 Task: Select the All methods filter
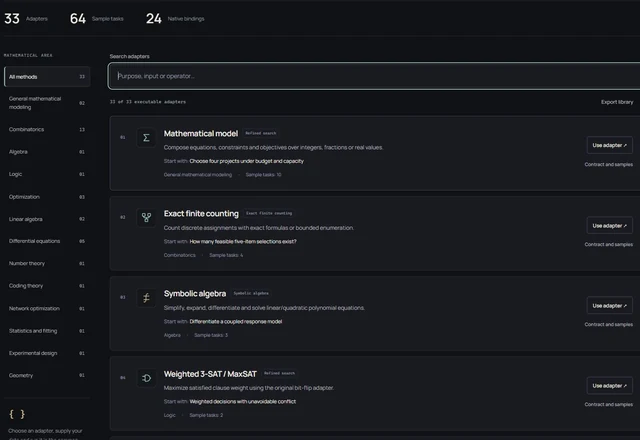(x=47, y=77)
